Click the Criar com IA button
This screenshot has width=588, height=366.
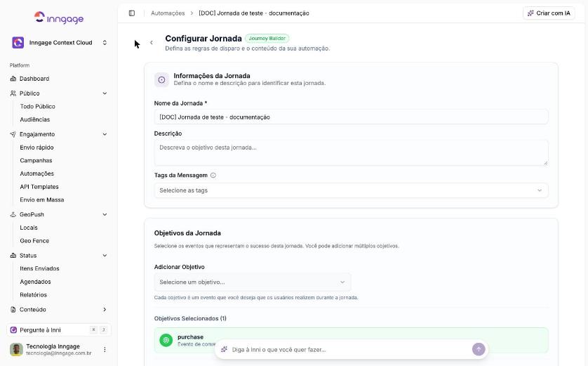pyautogui.click(x=549, y=13)
